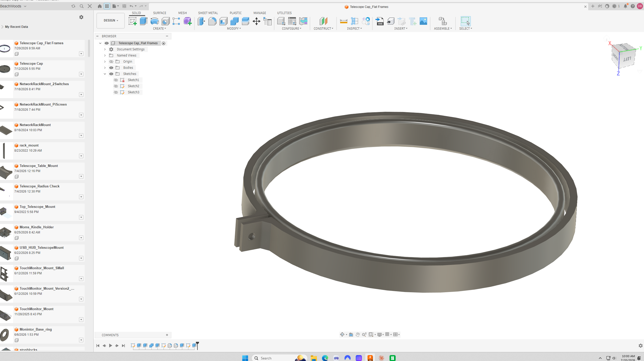This screenshot has height=361, width=644.
Task: Click the Pan hand navigation tool
Action: [358, 334]
